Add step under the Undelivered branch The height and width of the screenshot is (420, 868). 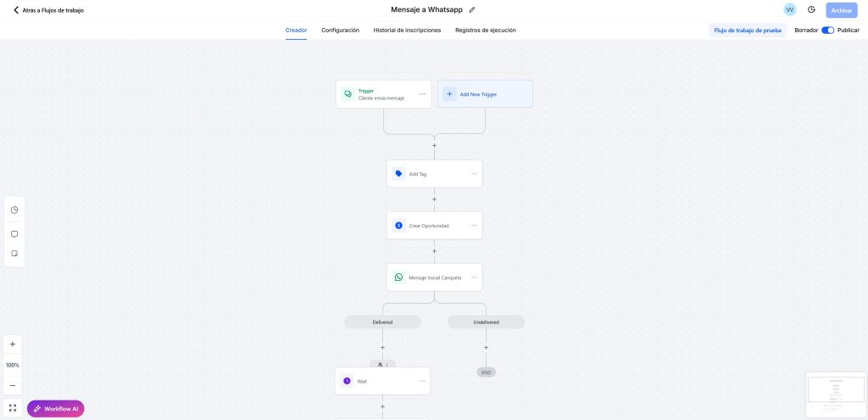(x=486, y=348)
